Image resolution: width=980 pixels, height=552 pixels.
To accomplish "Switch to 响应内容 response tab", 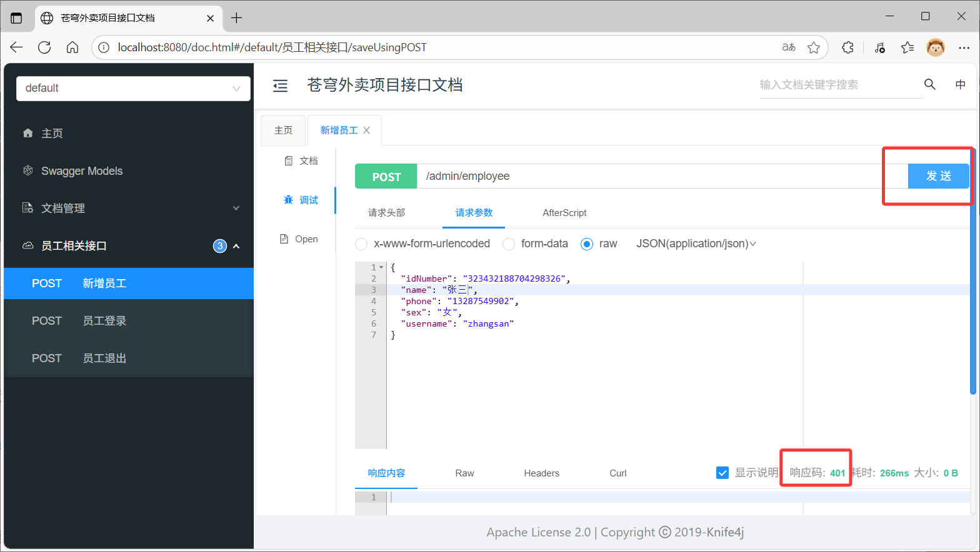I will [386, 473].
